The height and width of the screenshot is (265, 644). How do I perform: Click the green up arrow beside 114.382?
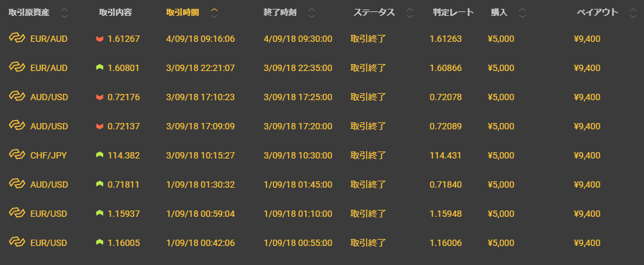pos(99,155)
